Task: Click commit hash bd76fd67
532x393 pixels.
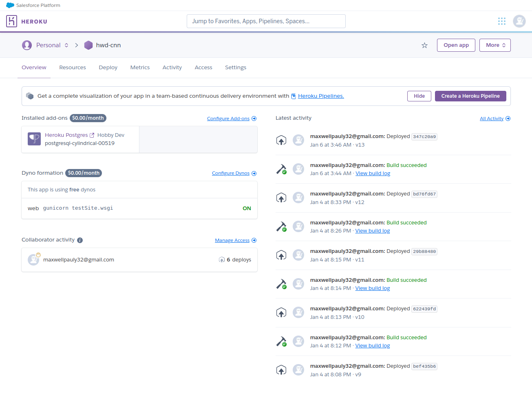Action: click(x=424, y=194)
